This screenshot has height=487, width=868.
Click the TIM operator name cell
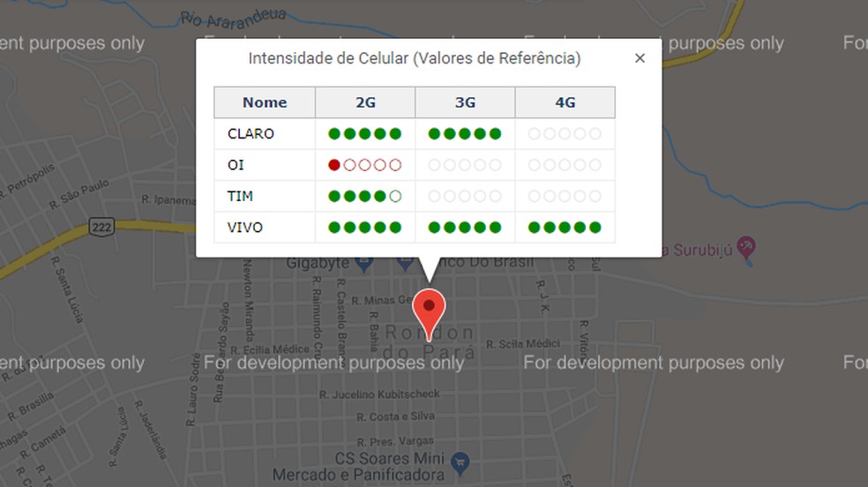tap(240, 196)
